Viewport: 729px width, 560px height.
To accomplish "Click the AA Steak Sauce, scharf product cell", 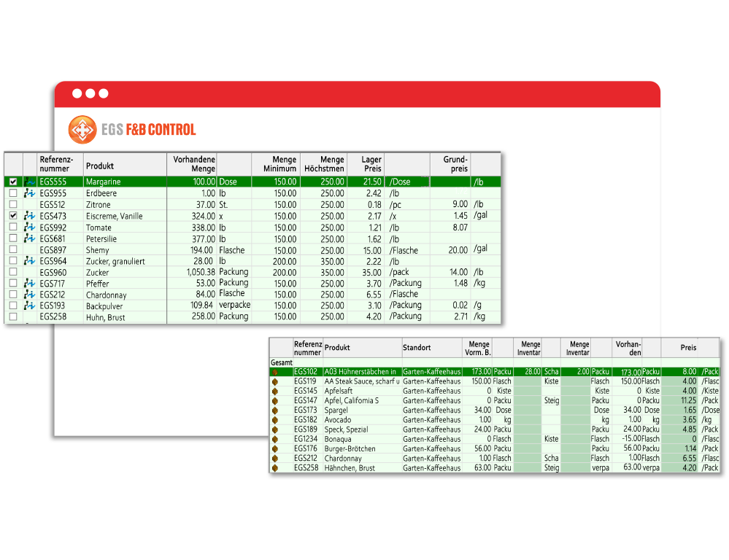I will (x=362, y=381).
